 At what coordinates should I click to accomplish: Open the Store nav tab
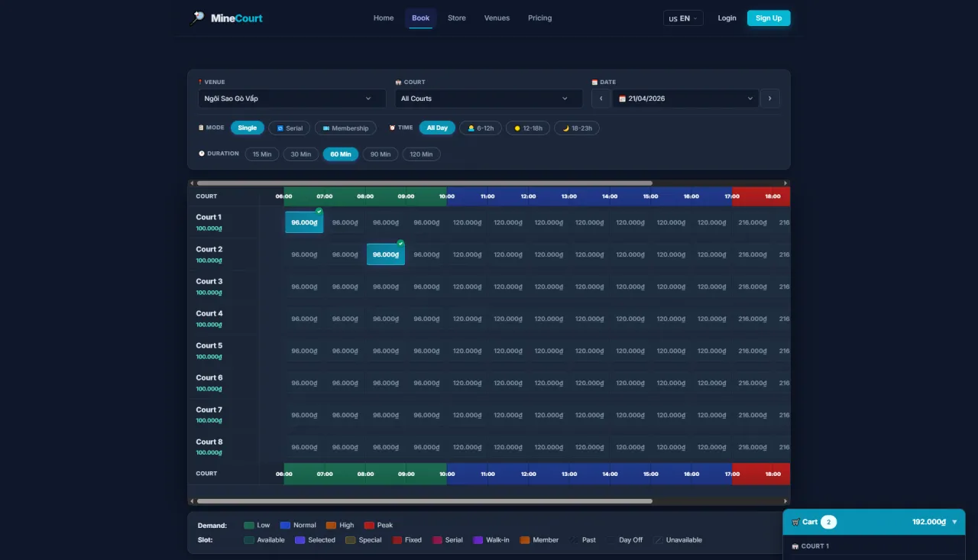click(x=457, y=18)
